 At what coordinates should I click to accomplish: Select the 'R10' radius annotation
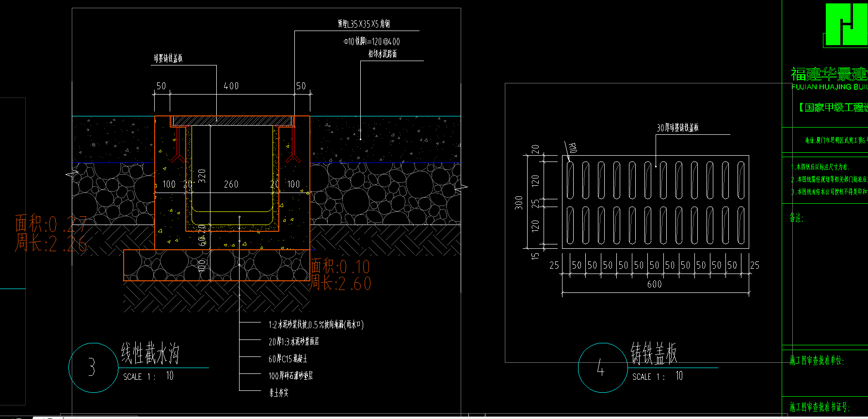[572, 148]
